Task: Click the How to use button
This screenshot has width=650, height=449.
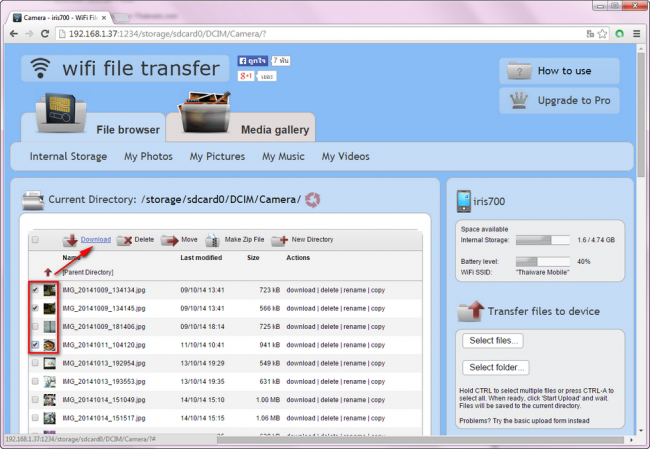Action: [559, 71]
